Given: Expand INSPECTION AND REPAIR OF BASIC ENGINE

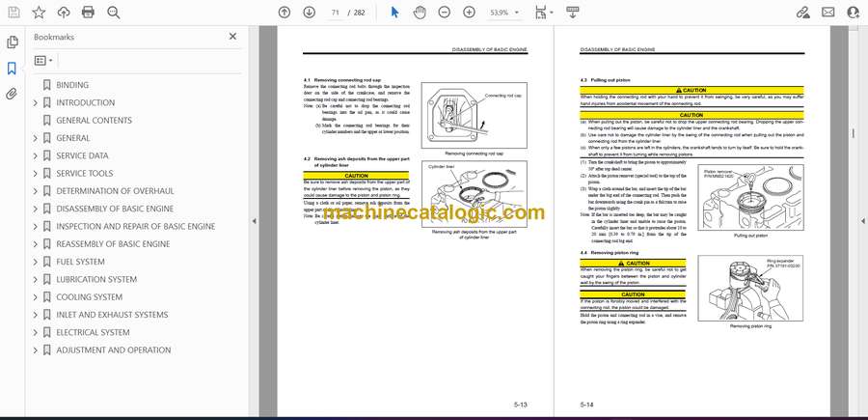Looking at the screenshot, I should [x=36, y=227].
